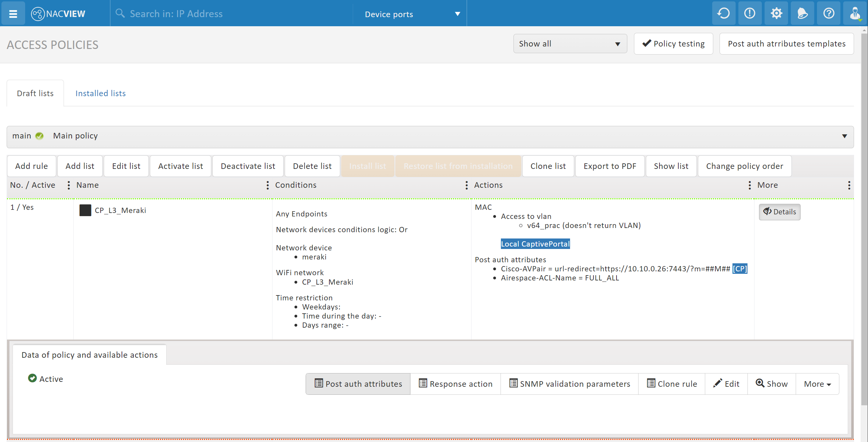Click SNMP validation parameters button
Viewport: 868px width, 442px height.
[570, 384]
